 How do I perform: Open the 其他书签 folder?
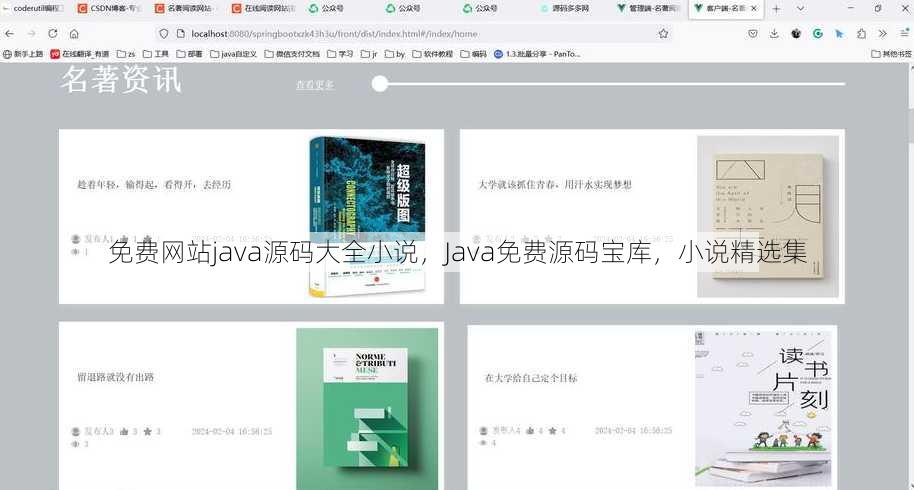coord(891,54)
